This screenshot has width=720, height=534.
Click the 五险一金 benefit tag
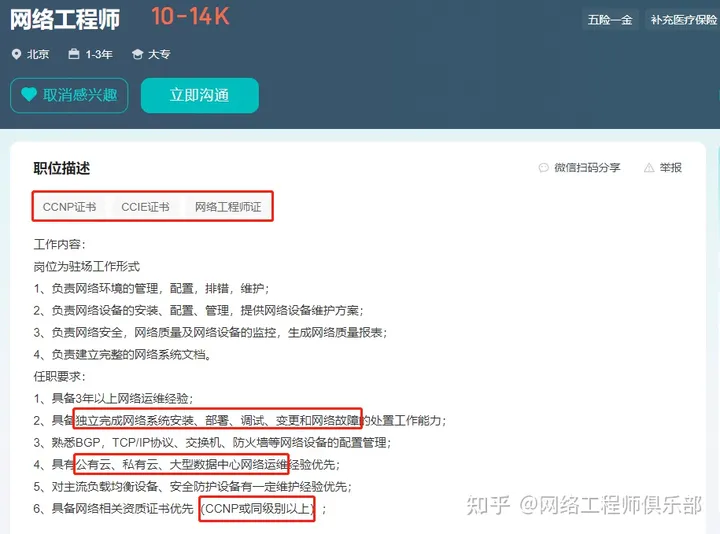click(610, 20)
